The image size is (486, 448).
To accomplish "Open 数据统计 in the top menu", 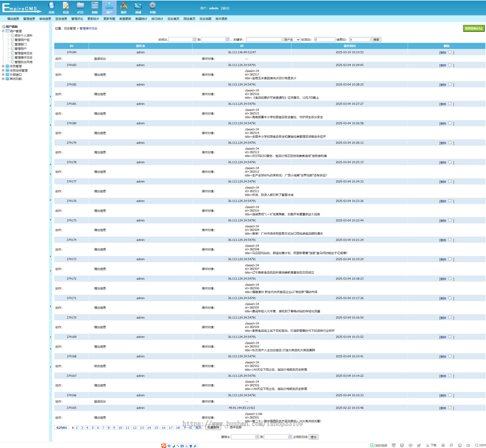I will tap(141, 19).
